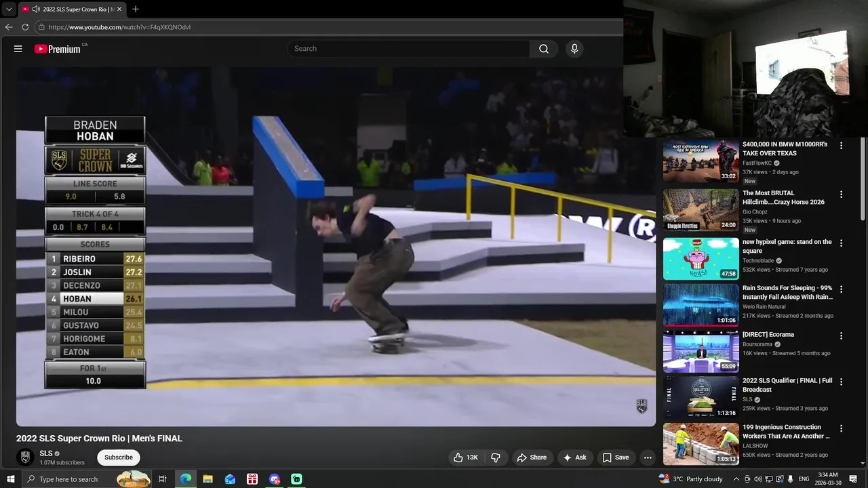Mute the tab via speaker icon
Viewport: 868px width, 488px height.
(36, 9)
